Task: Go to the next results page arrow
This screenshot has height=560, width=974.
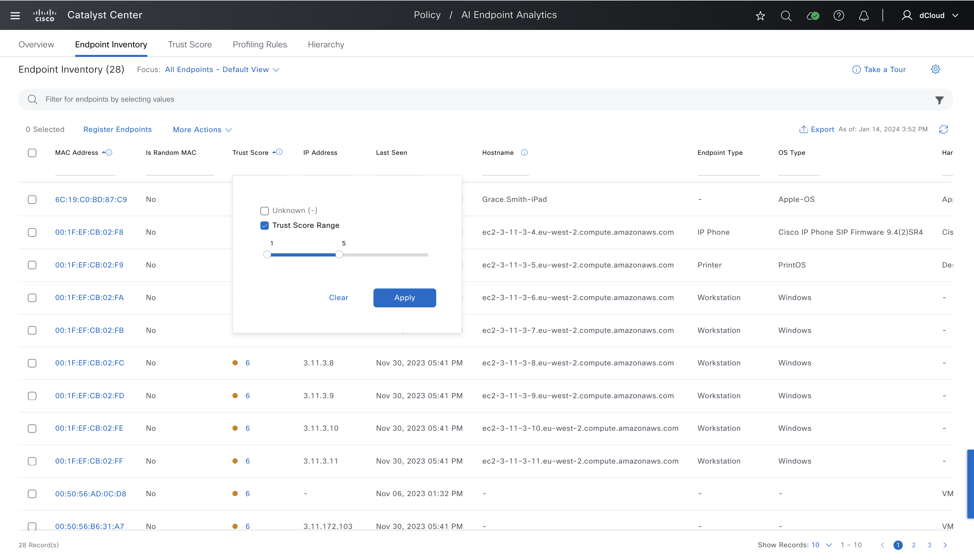Action: (945, 545)
